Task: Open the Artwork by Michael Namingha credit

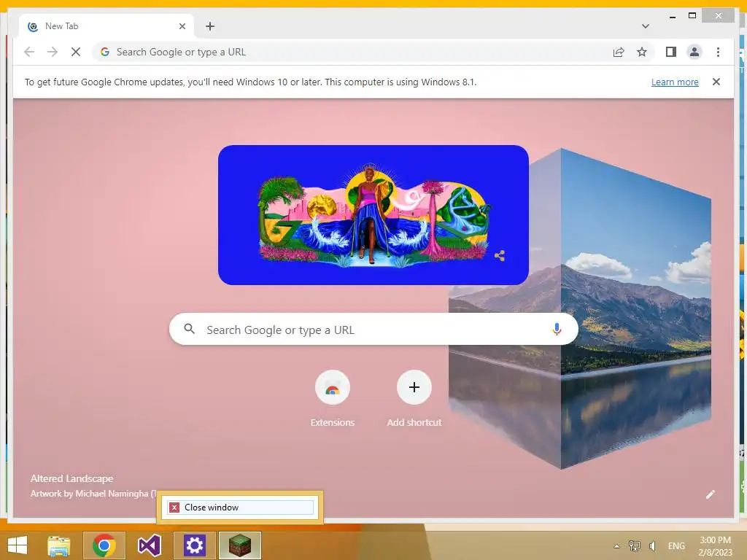Action: click(93, 494)
